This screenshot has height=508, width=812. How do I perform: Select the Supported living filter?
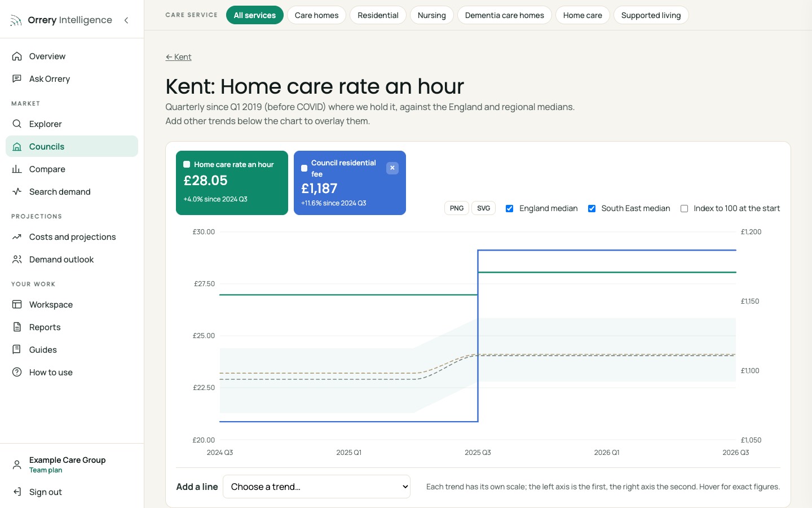651,15
